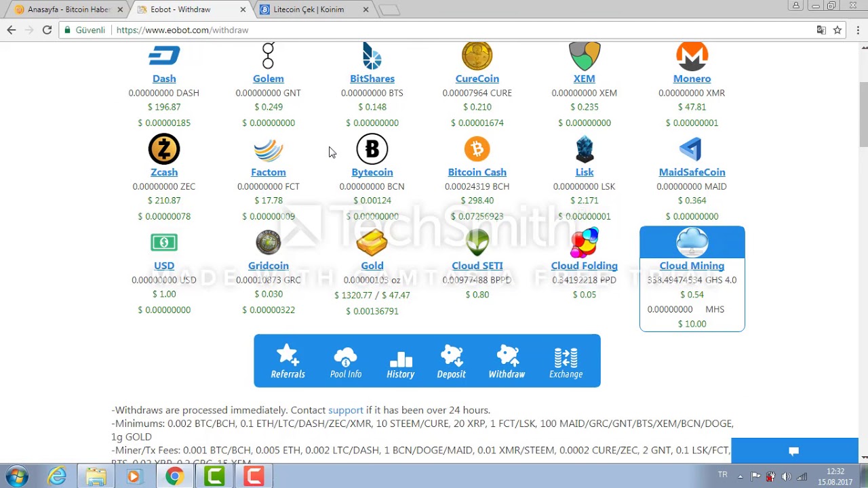Click the Deposit piggy bank icon
Image resolution: width=868 pixels, height=488 pixels.
click(x=451, y=356)
